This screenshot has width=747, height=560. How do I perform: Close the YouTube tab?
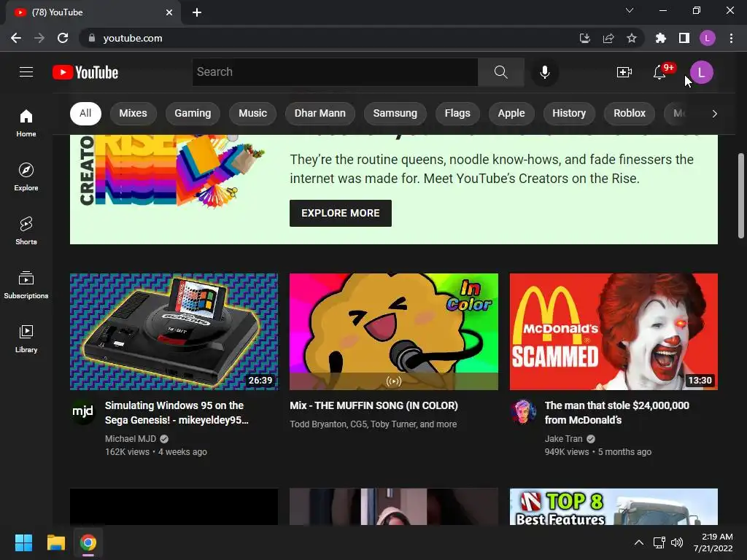click(169, 12)
